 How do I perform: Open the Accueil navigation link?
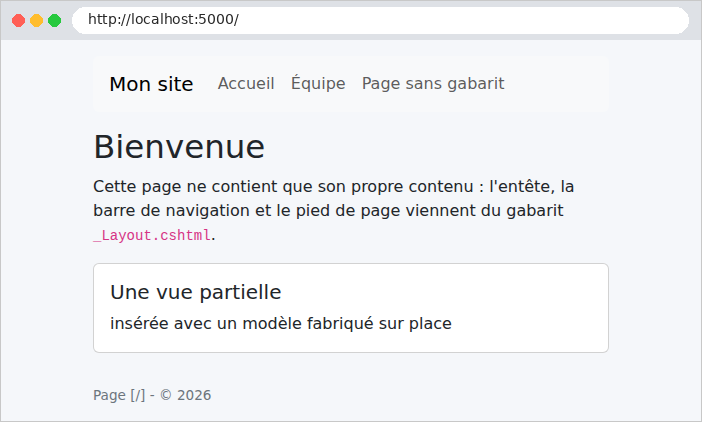[246, 84]
